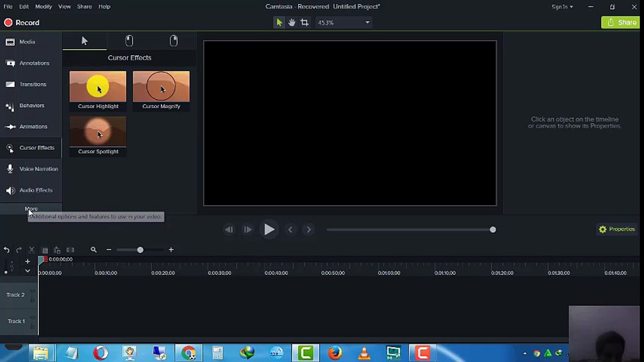Select the Track 1 label
Viewport: 644px width, 362px height.
coord(16,321)
